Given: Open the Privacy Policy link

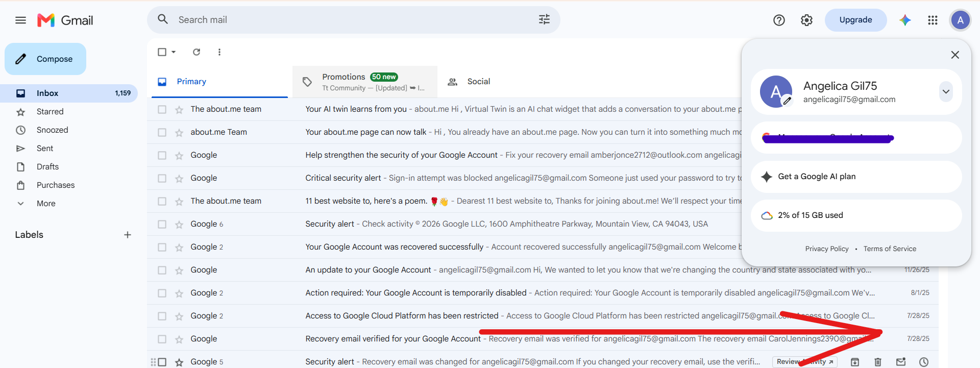Looking at the screenshot, I should pyautogui.click(x=827, y=249).
